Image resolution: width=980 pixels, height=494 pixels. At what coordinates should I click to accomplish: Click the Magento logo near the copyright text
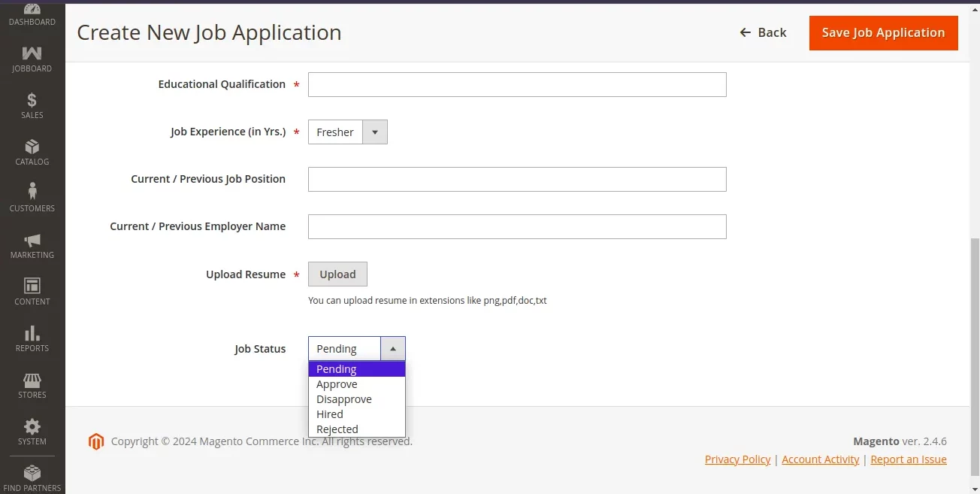tap(95, 441)
